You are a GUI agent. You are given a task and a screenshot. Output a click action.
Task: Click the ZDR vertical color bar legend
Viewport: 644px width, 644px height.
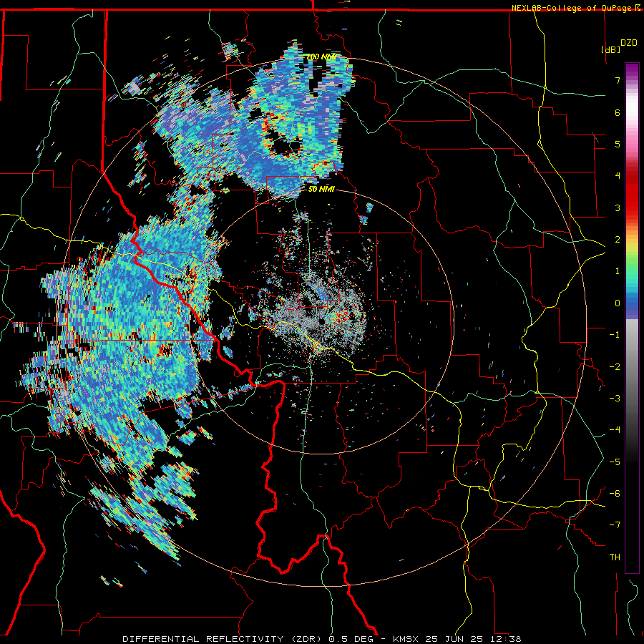pos(632,318)
